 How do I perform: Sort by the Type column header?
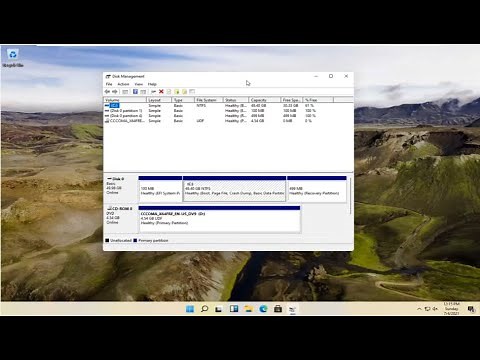pos(183,100)
